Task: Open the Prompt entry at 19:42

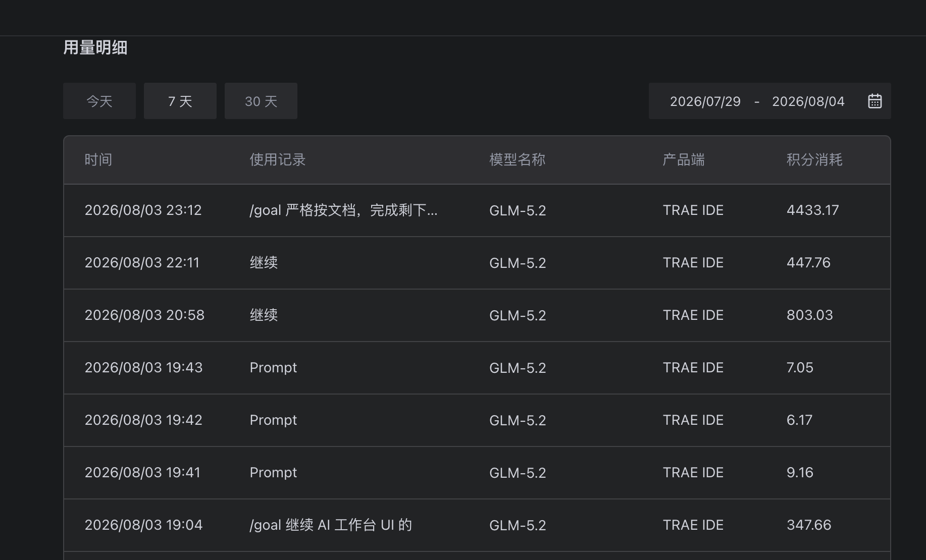Action: click(x=273, y=420)
